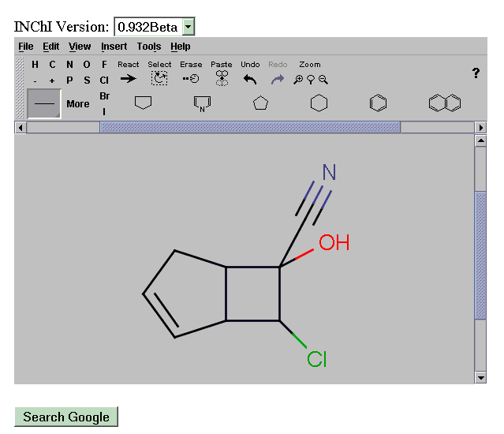Activate the Select lasso tool
Screen dimensions: 504x434
tap(159, 78)
